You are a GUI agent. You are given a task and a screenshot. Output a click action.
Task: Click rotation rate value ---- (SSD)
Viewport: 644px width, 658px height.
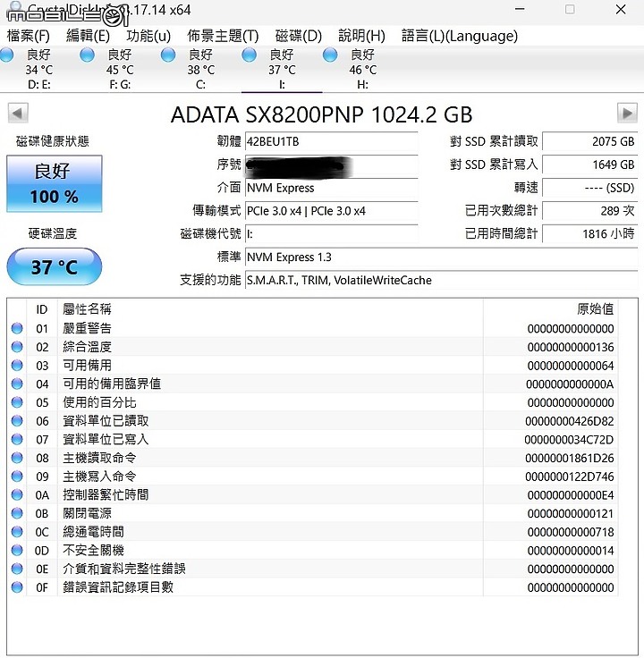pyautogui.click(x=589, y=188)
